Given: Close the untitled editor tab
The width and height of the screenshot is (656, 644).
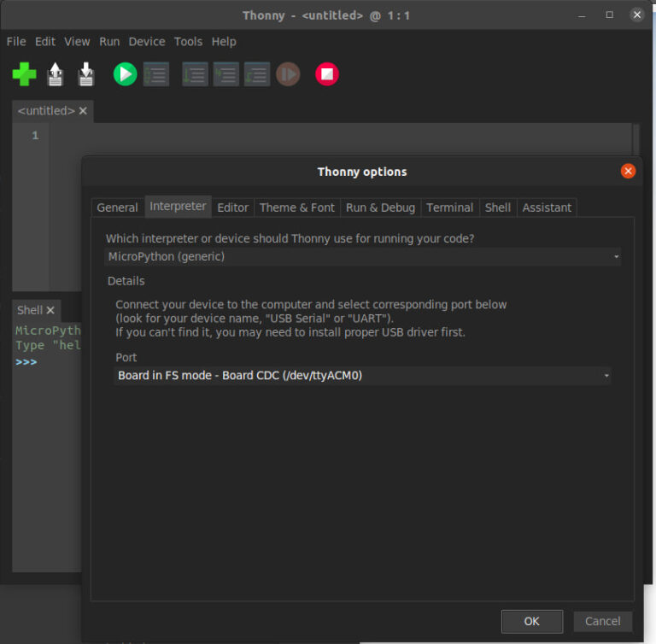Looking at the screenshot, I should (83, 111).
